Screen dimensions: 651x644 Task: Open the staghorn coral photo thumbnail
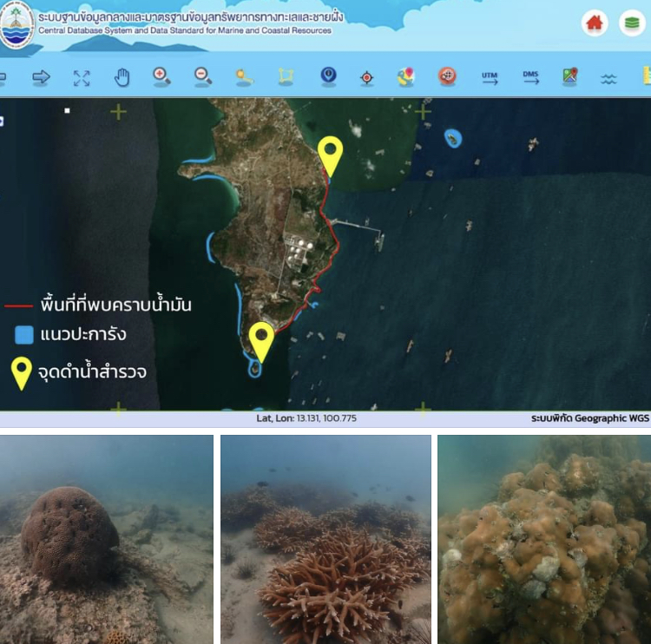pos(325,539)
